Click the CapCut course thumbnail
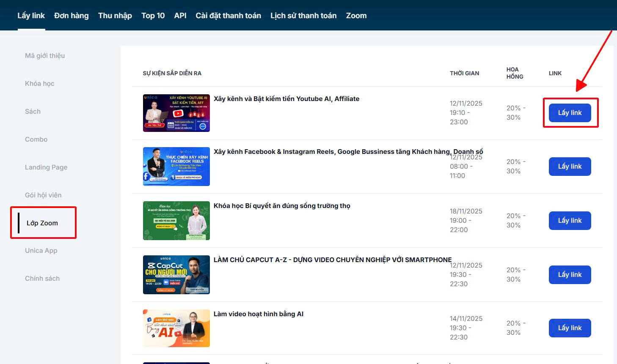 coord(176,275)
